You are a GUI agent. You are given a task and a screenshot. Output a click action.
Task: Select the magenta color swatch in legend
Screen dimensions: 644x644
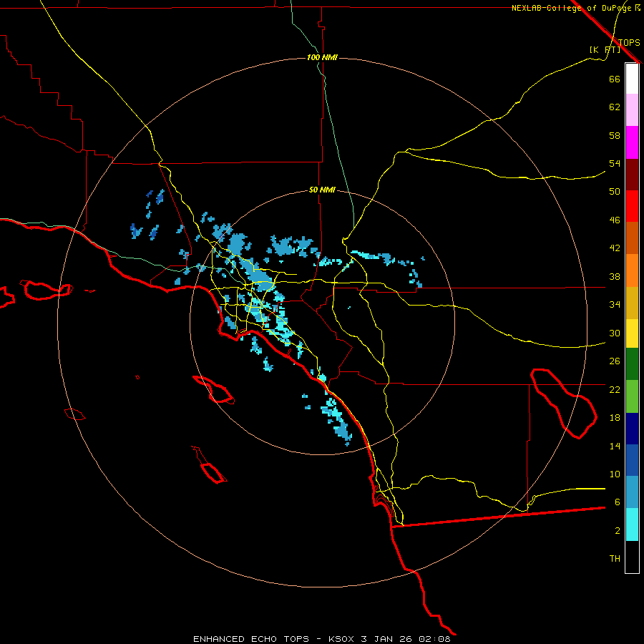pos(632,142)
